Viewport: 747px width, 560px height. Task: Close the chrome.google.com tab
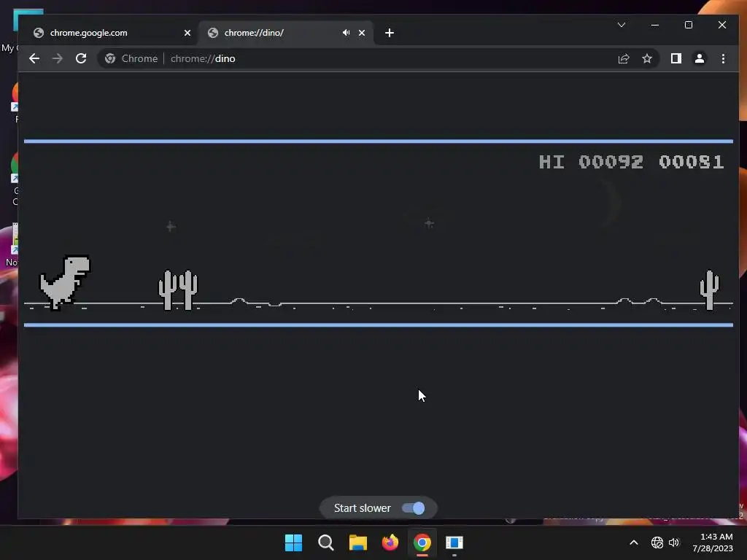187,33
